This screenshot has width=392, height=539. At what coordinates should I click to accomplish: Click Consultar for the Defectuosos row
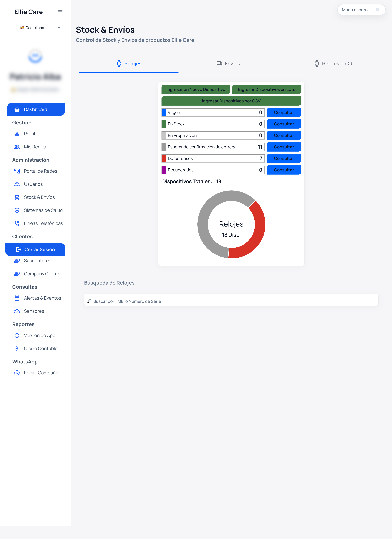tap(284, 158)
